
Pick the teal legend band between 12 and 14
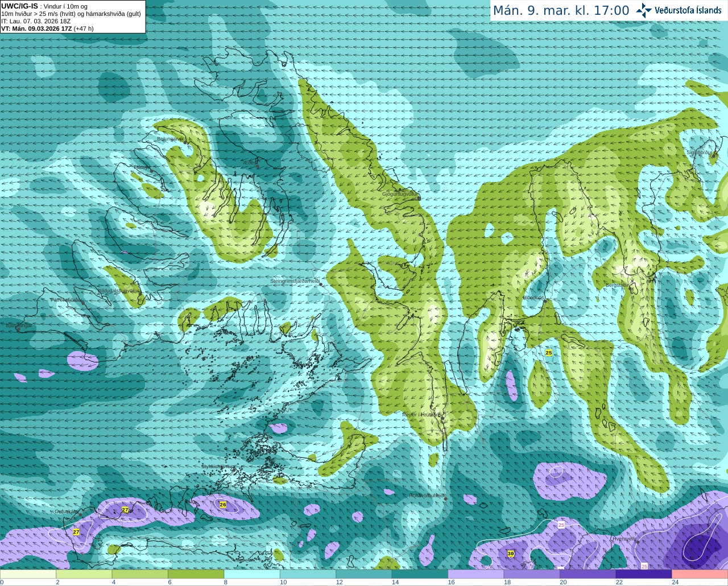(364, 574)
